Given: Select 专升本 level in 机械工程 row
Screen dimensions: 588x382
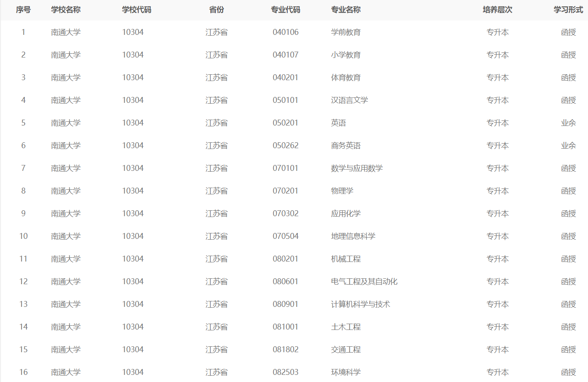Looking at the screenshot, I should [x=498, y=259].
